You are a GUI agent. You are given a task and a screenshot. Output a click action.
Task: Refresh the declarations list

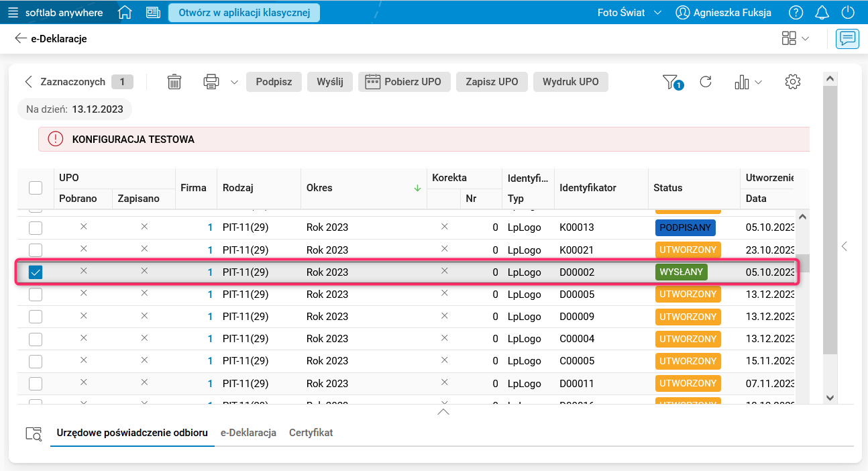point(706,82)
